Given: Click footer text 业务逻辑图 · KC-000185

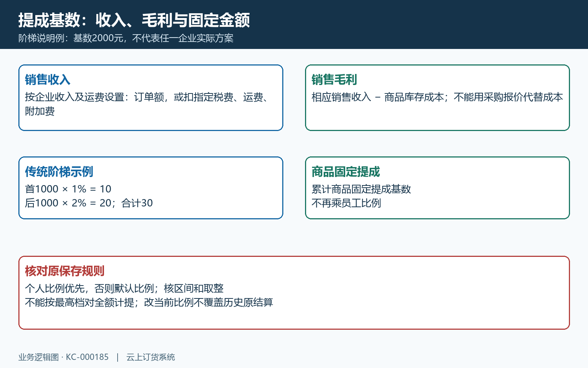Looking at the screenshot, I should tap(64, 357).
